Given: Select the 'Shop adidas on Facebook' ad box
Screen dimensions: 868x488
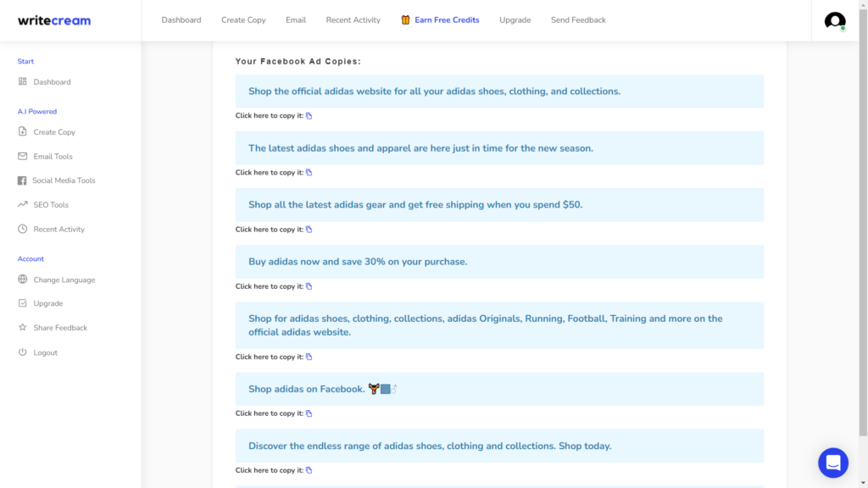Looking at the screenshot, I should 499,389.
